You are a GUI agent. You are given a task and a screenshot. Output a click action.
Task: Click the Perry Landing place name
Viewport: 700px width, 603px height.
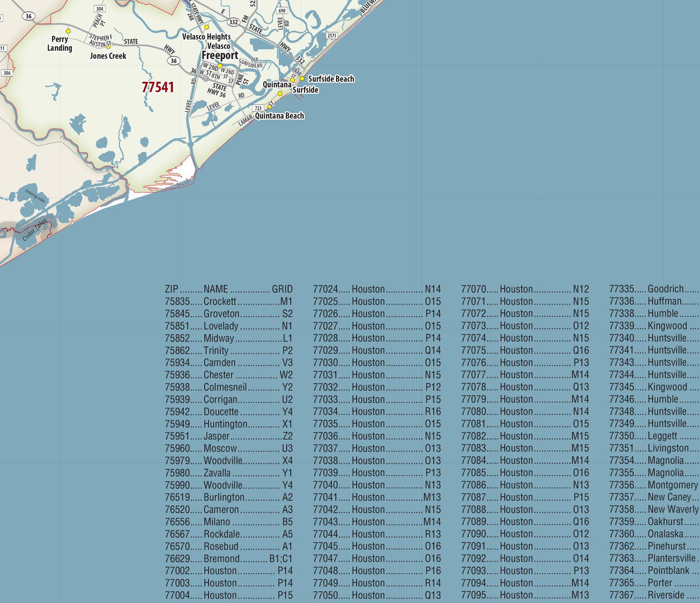point(60,44)
